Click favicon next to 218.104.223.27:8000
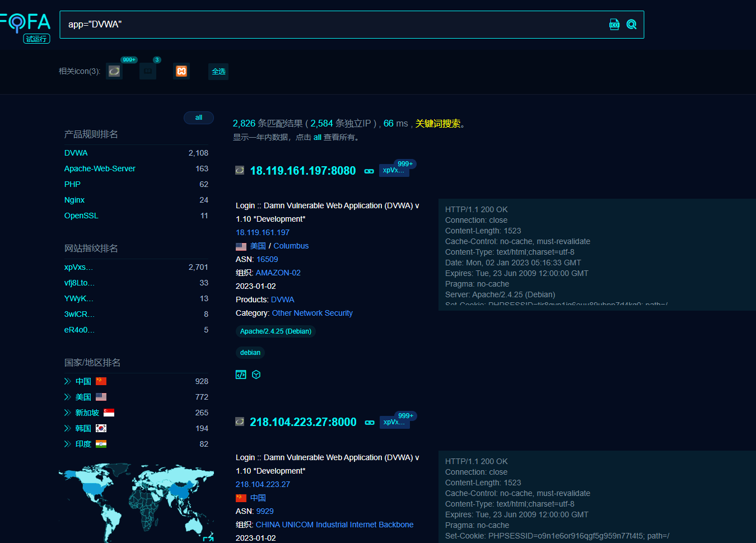756x543 pixels. point(240,422)
